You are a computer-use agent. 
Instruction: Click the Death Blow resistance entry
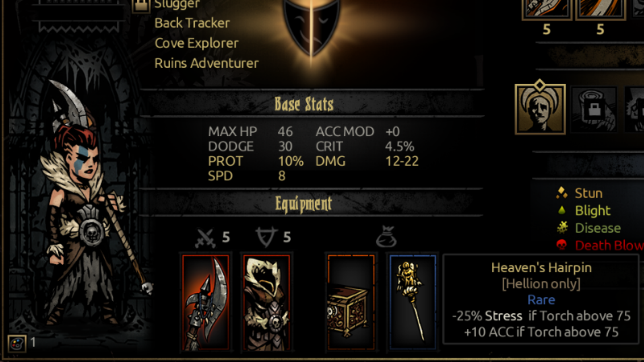click(x=600, y=245)
